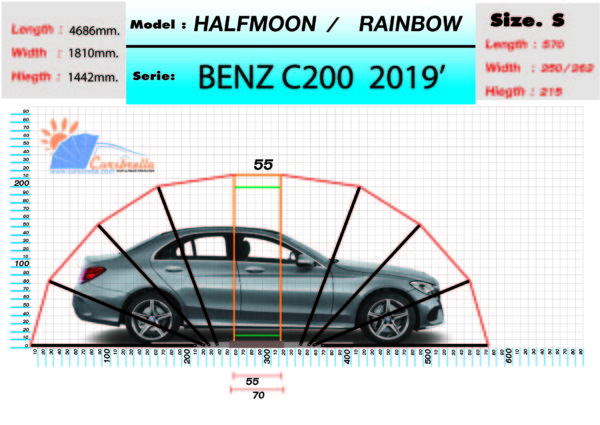Click the '55' dimension label below the axis
Image resolution: width=600 pixels, height=425 pixels.
pos(252,381)
